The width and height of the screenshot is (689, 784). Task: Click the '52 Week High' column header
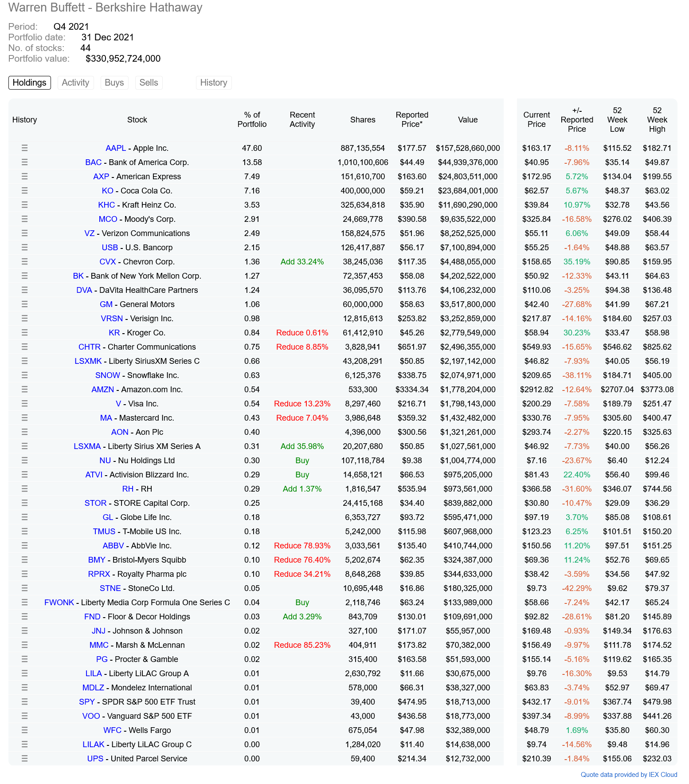(657, 120)
